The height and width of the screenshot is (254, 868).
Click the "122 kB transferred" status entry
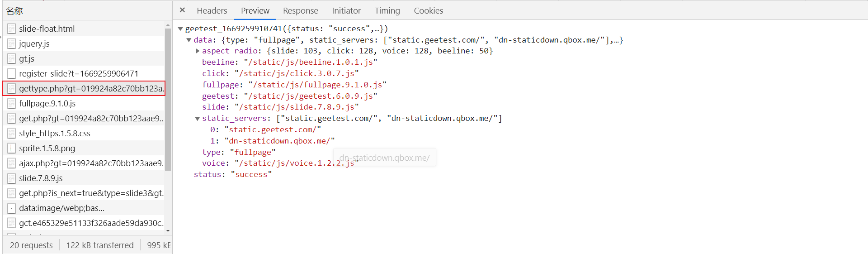pyautogui.click(x=100, y=245)
